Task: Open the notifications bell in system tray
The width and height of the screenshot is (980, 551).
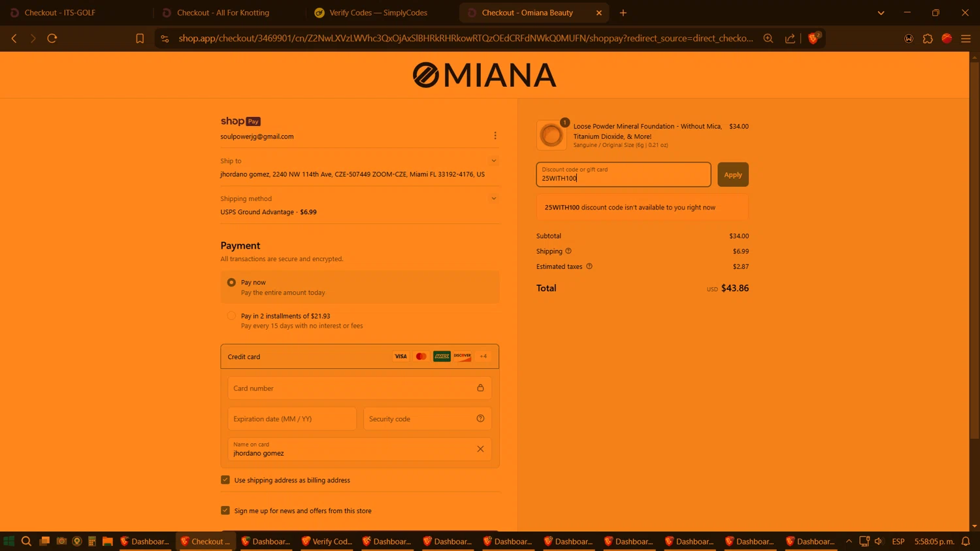Action: coord(966,541)
